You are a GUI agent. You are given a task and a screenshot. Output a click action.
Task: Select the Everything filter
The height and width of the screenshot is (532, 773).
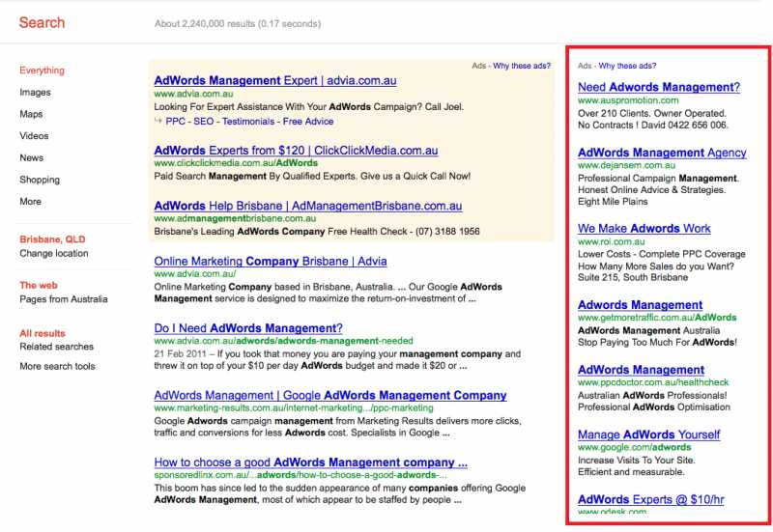click(42, 70)
